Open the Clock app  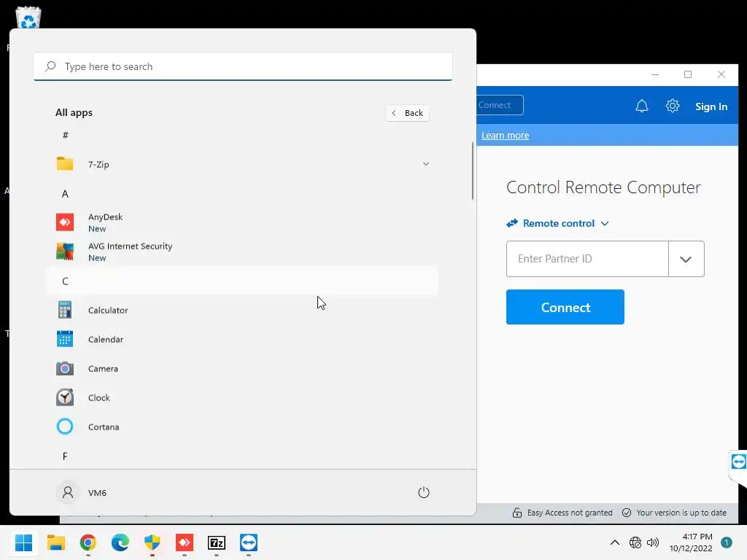[242, 397]
